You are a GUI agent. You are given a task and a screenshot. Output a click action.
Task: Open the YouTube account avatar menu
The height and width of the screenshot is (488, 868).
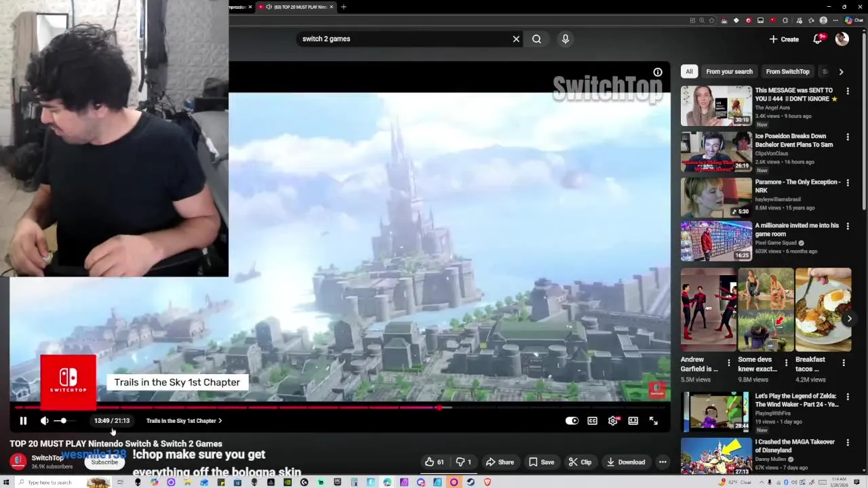842,39
